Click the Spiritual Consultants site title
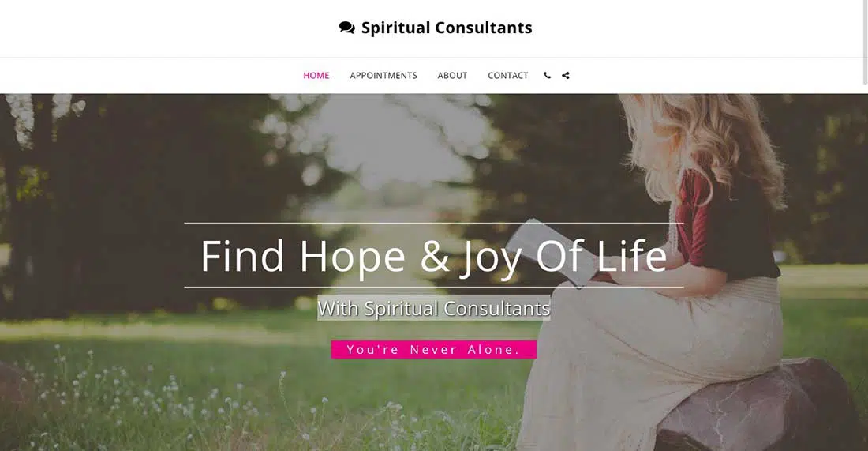This screenshot has width=868, height=451. 447,28
